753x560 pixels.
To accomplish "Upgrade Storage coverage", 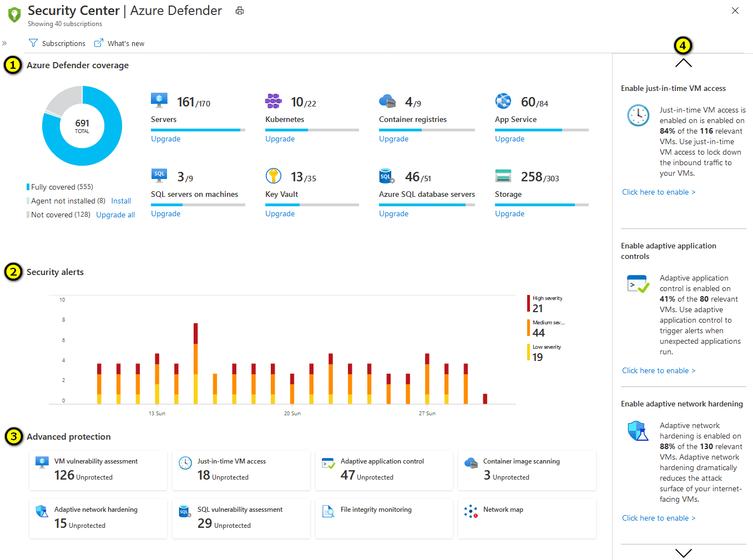I will (x=510, y=213).
